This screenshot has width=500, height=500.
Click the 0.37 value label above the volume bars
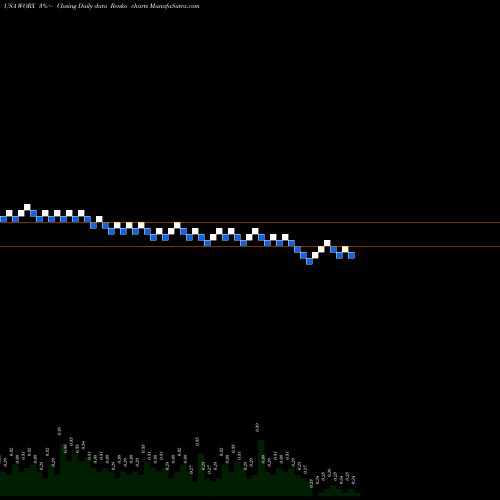pyautogui.click(x=257, y=427)
